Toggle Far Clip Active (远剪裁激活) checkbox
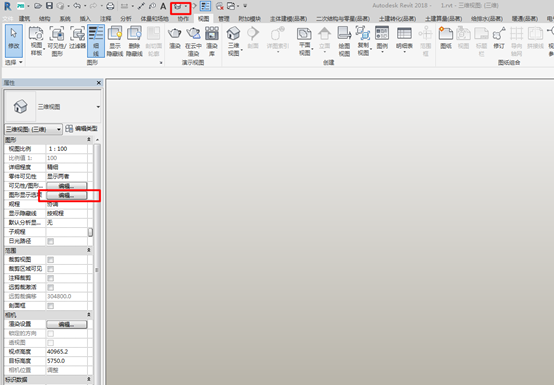Screen dimensions: 554x385 51,287
